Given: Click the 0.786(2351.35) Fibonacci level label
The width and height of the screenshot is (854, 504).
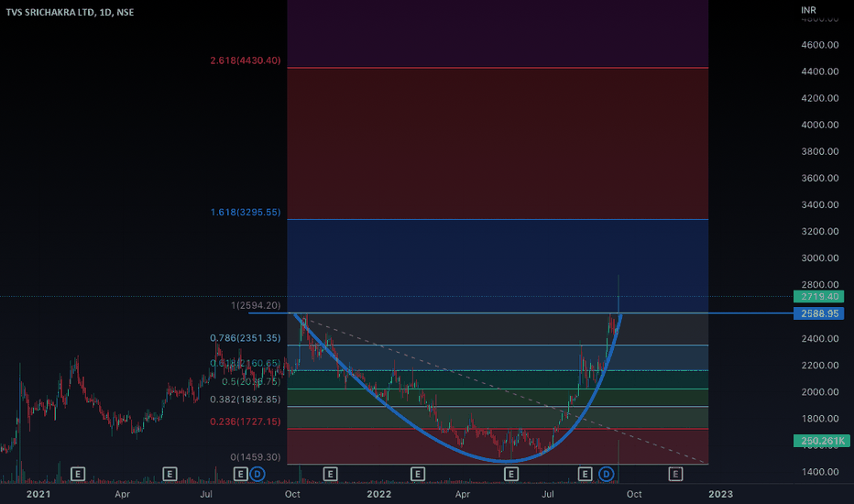Looking at the screenshot, I should [246, 338].
